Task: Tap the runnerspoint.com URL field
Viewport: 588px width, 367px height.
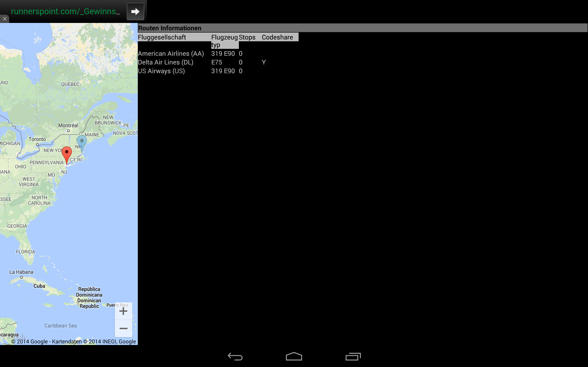Action: point(65,11)
